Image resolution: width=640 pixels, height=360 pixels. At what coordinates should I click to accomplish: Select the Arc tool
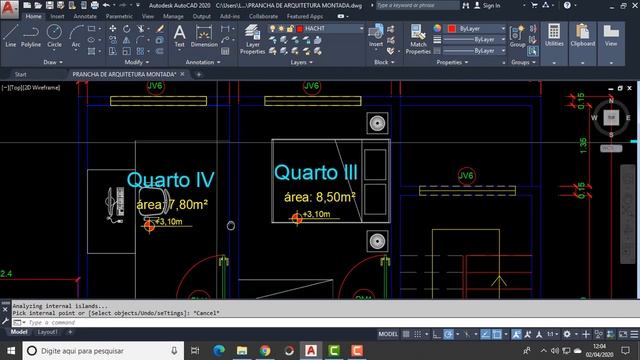point(76,36)
